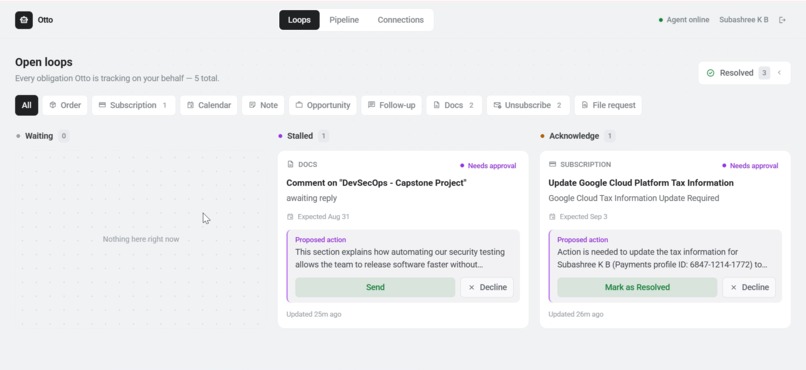The height and width of the screenshot is (370, 806).
Task: Open the Resolved loops button
Action: 744,73
